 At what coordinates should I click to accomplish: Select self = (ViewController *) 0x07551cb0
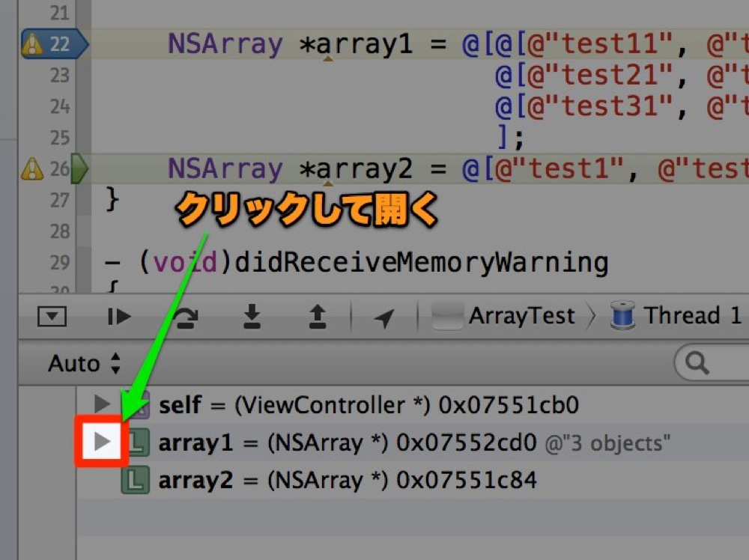pyautogui.click(x=369, y=405)
